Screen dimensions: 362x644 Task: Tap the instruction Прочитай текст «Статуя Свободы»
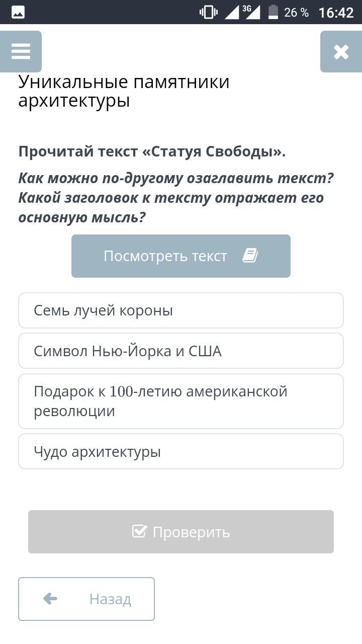152,151
